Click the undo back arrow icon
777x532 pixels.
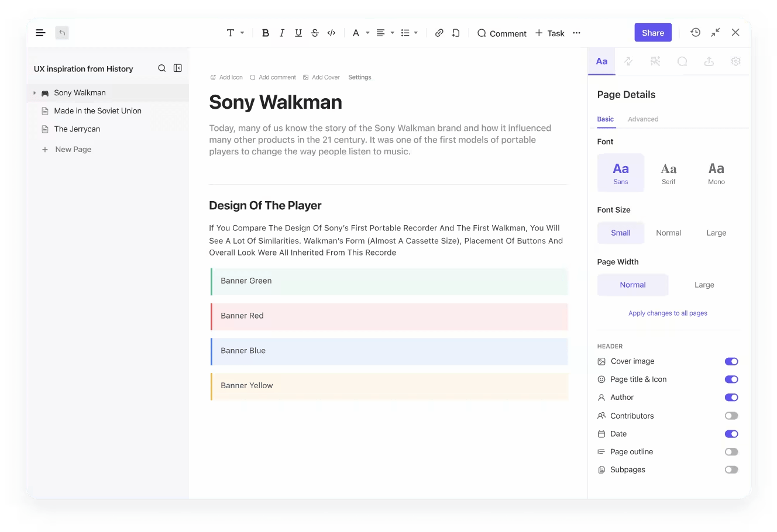pyautogui.click(x=62, y=33)
